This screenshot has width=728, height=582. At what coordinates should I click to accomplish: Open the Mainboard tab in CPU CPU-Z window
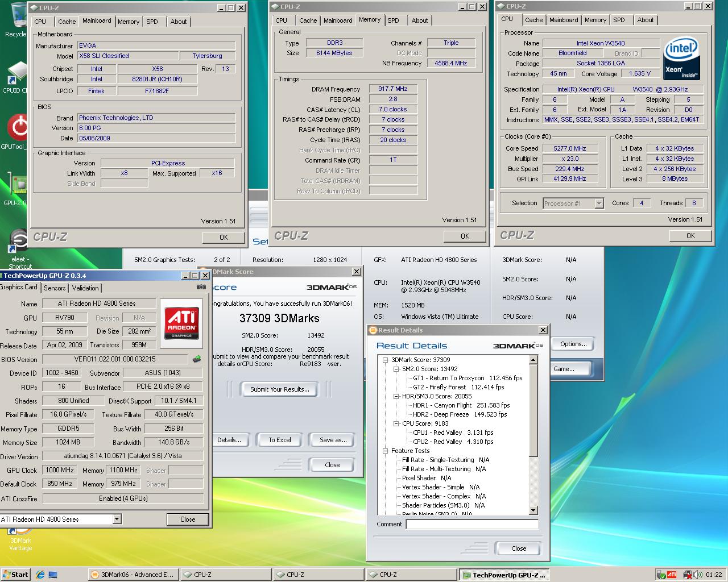[x=564, y=20]
